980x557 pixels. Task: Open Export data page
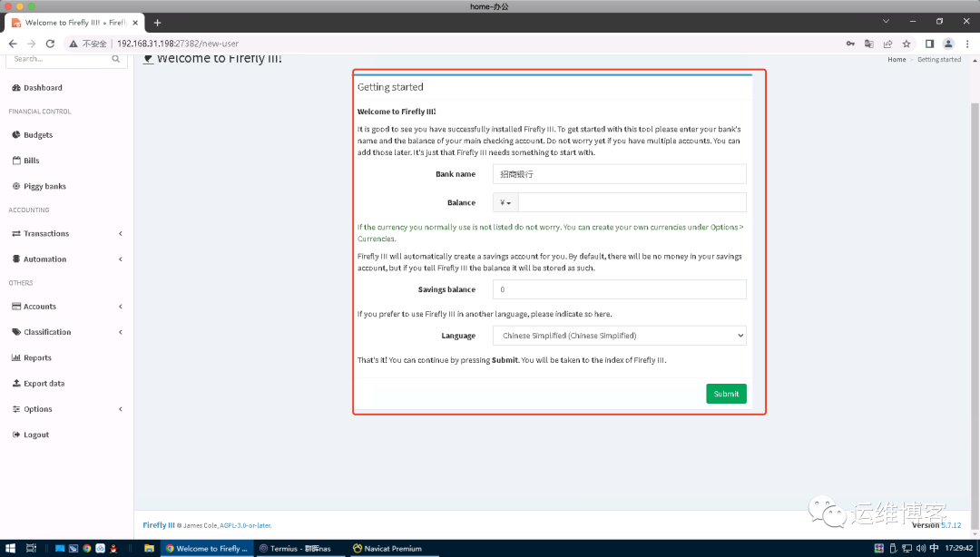38,383
